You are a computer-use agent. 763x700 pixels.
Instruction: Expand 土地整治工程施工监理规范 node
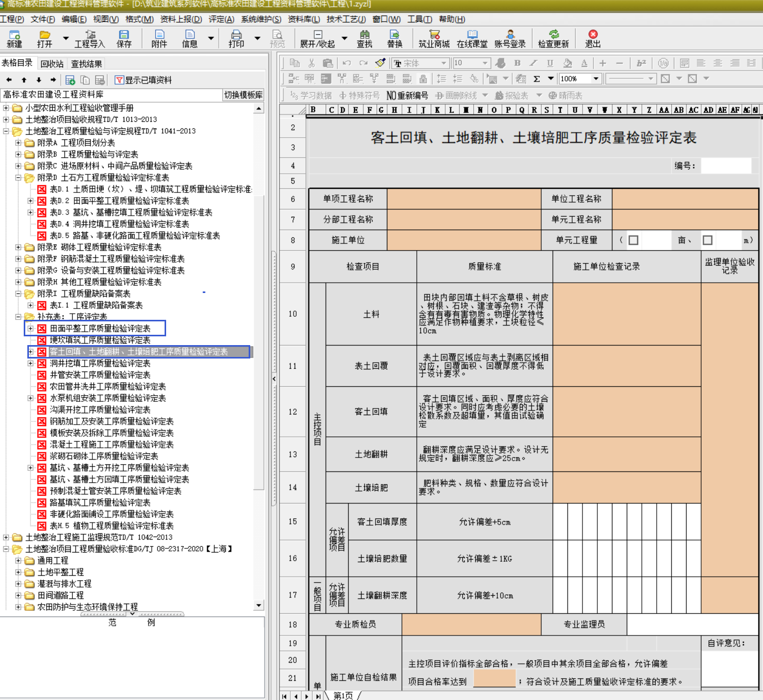pos(6,538)
